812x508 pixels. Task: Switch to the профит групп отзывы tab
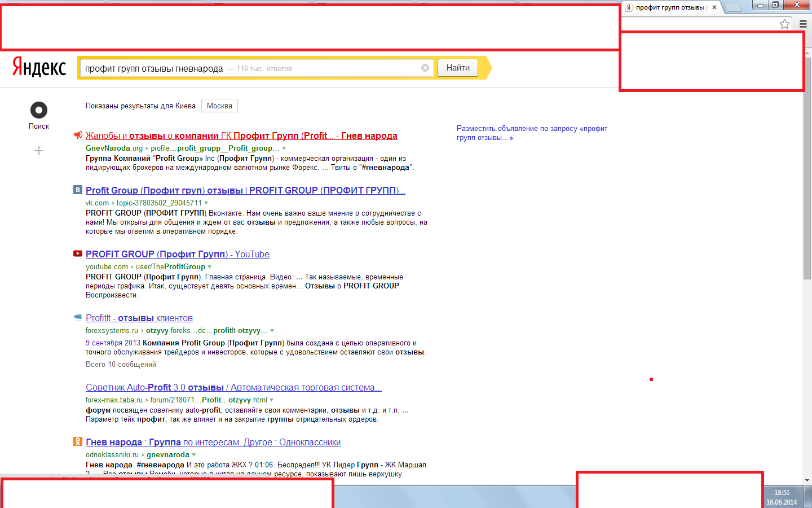[670, 7]
